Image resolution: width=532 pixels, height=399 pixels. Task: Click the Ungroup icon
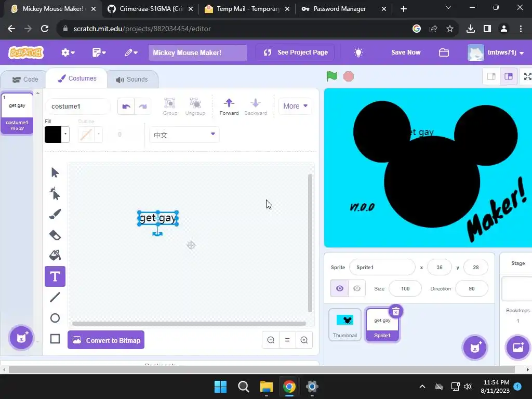coord(195,107)
